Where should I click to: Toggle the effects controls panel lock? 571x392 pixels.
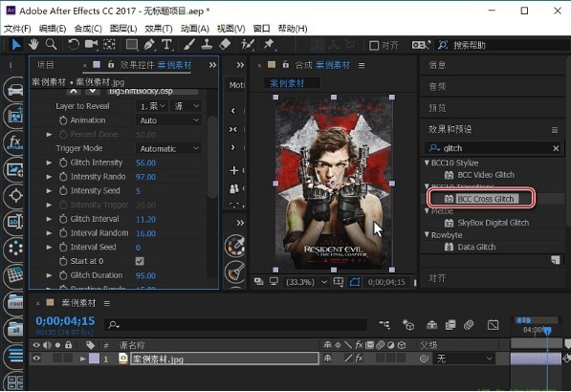(111, 64)
